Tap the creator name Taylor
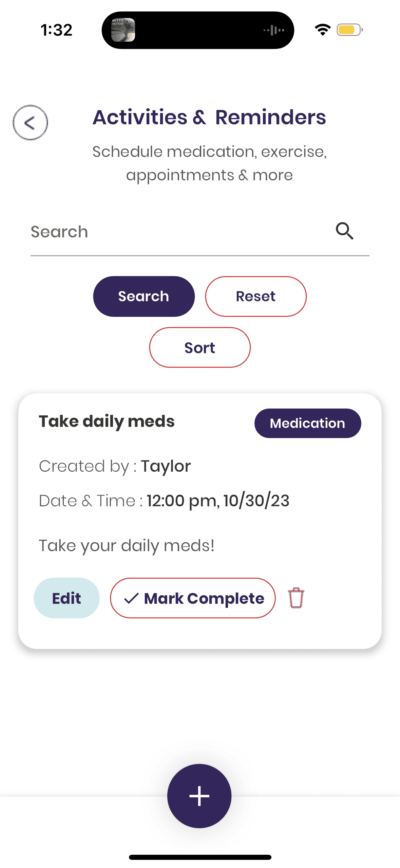Image resolution: width=400 pixels, height=868 pixels. pyautogui.click(x=166, y=466)
